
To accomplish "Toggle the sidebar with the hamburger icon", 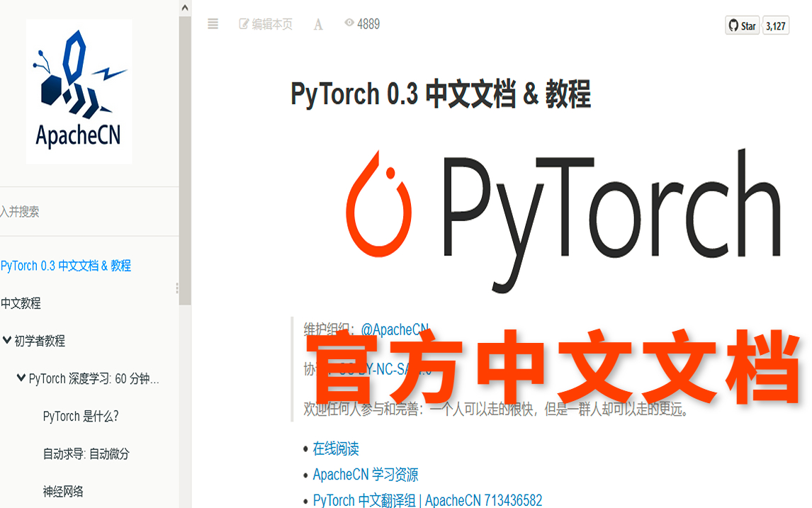I will (213, 24).
